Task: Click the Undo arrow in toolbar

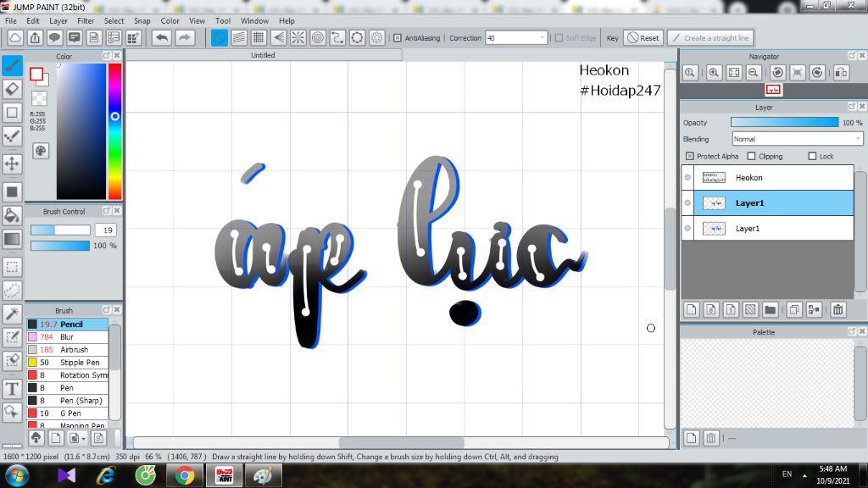Action: tap(162, 37)
